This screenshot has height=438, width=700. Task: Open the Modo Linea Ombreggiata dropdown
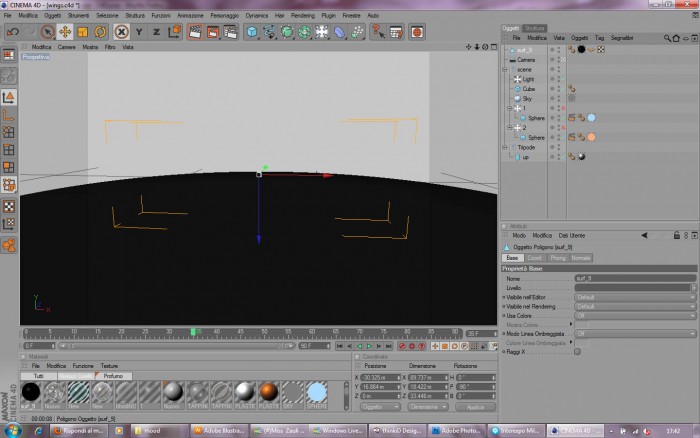pyautogui.click(x=635, y=334)
